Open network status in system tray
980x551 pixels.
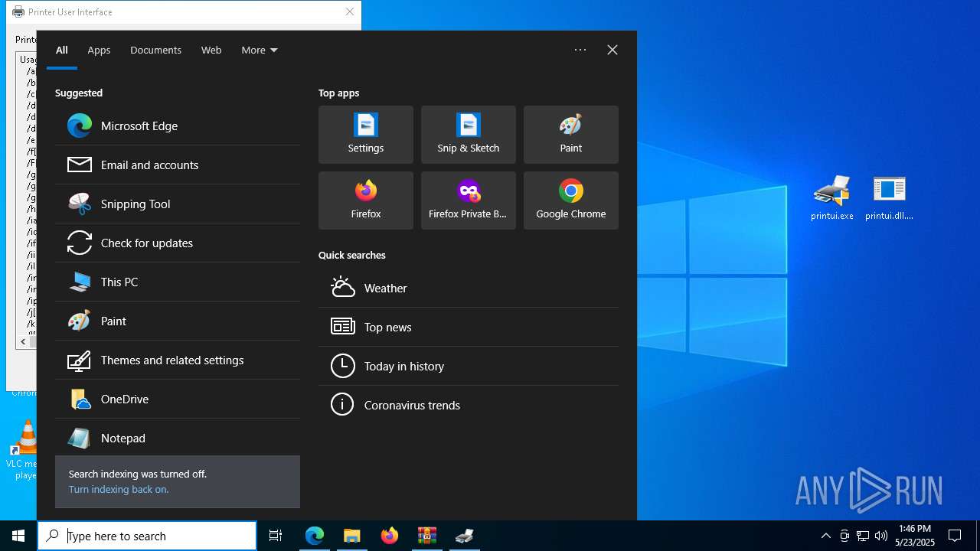click(863, 536)
